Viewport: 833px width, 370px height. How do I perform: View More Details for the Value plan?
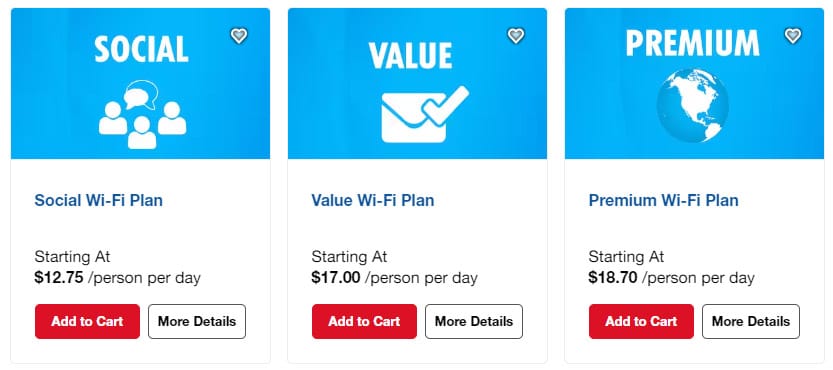[x=474, y=322]
